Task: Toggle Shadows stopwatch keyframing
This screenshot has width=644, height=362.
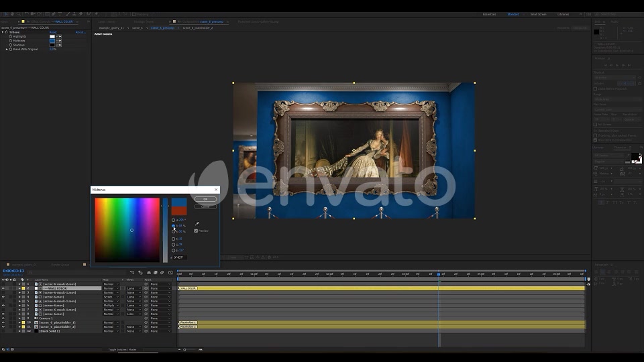Action: 11,45
